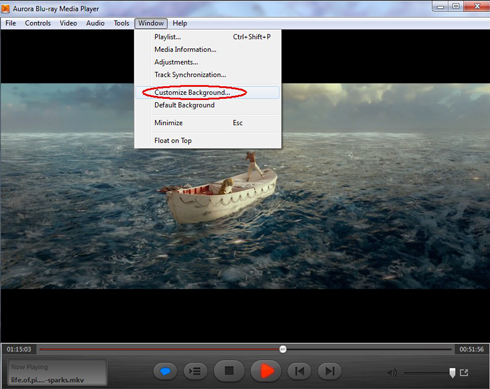This screenshot has width=490, height=389.
Task: Stop playback with the square stop button
Action: click(229, 371)
